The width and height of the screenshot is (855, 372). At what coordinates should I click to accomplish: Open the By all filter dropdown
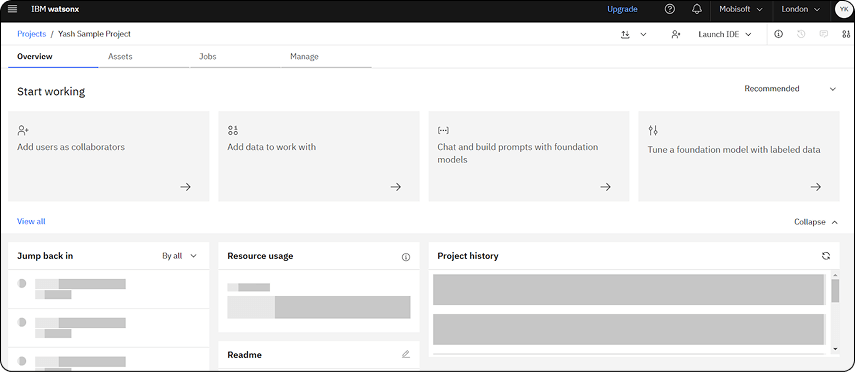(x=179, y=256)
